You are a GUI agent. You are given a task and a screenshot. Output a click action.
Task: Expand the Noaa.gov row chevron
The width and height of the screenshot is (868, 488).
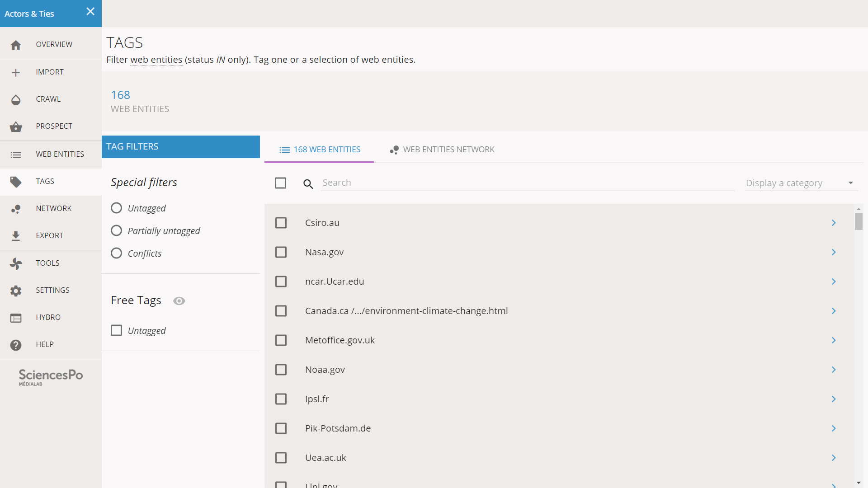click(834, 370)
